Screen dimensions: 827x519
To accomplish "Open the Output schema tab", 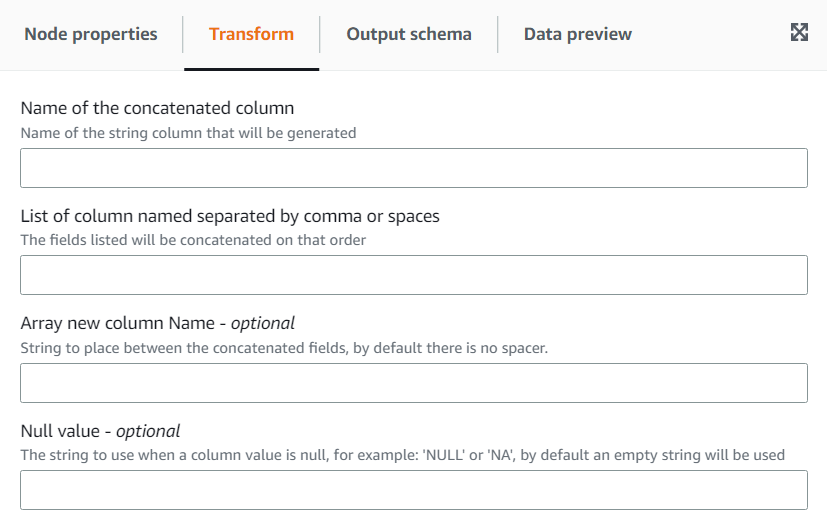I will (x=409, y=34).
